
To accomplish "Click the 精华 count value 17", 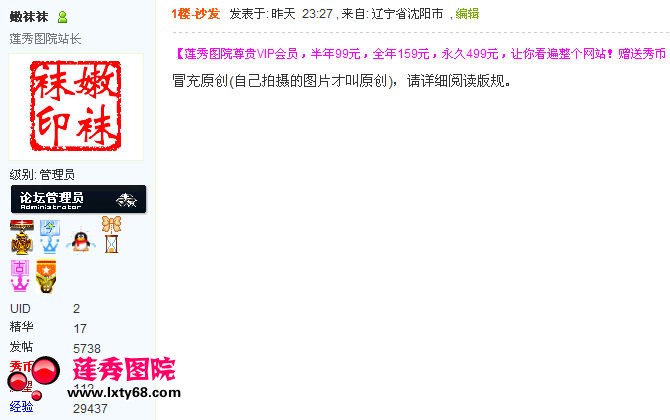I will click(x=80, y=328).
